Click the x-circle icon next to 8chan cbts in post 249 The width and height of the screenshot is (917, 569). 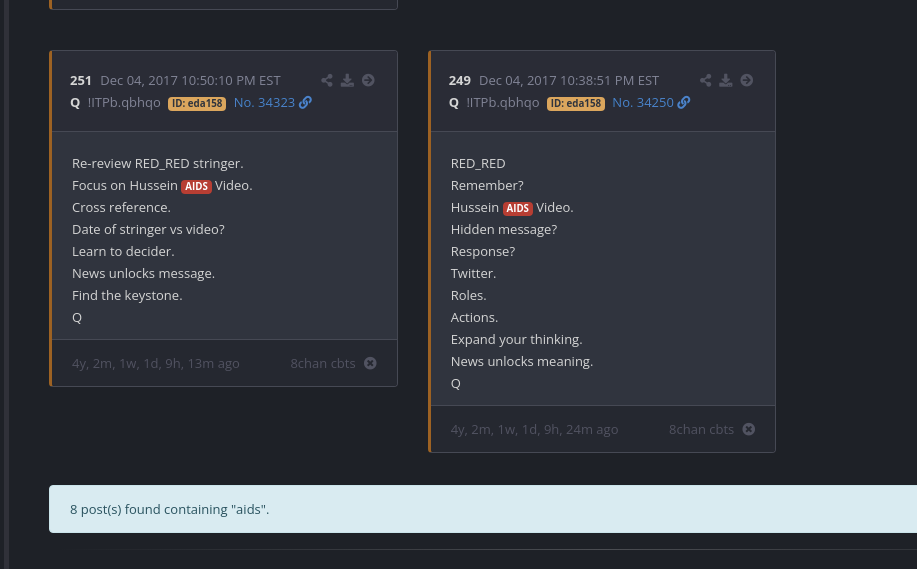(749, 429)
